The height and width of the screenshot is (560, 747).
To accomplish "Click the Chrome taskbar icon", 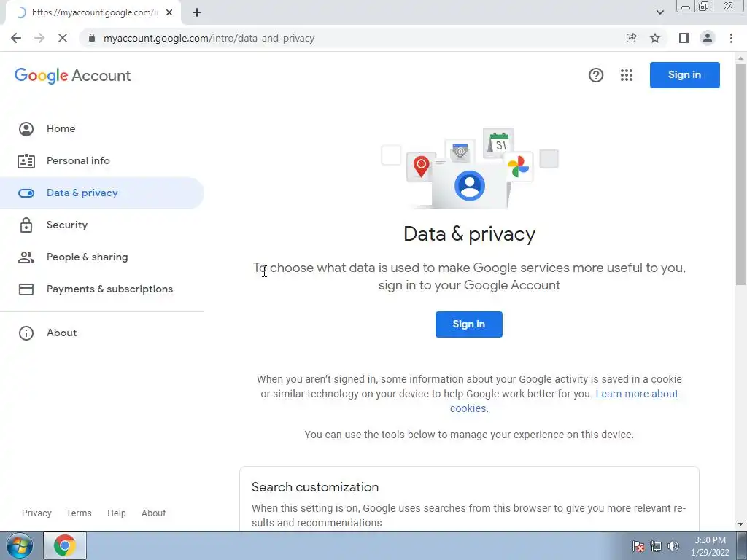I will click(x=65, y=545).
